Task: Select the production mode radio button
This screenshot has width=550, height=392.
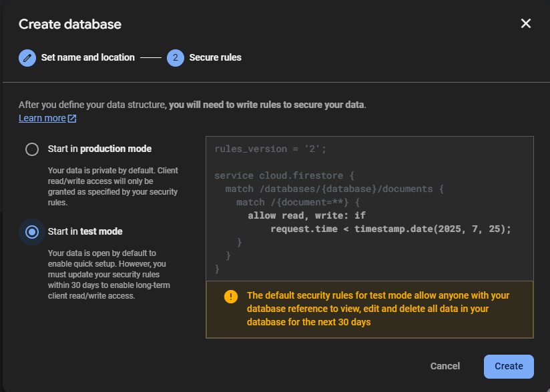Action: point(31,149)
